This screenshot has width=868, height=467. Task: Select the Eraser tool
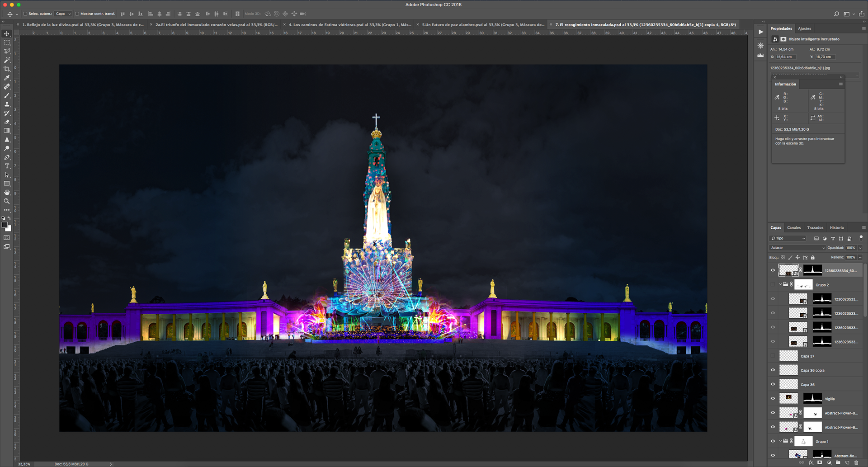7,122
